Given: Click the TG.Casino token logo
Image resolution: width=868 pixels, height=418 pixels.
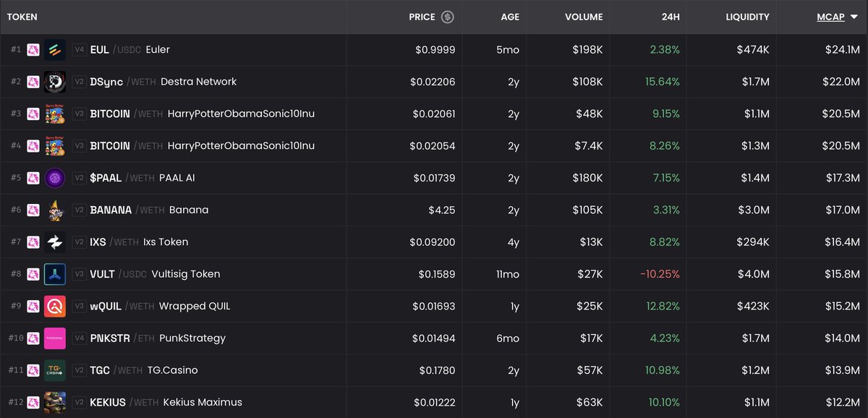Looking at the screenshot, I should [55, 370].
